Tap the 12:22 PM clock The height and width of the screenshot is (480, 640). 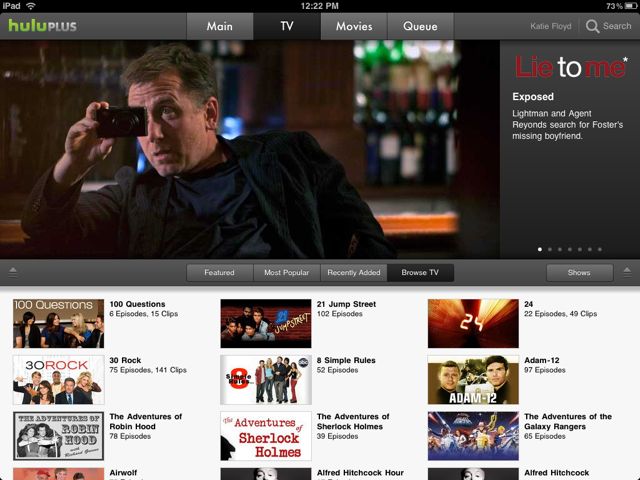point(320,6)
